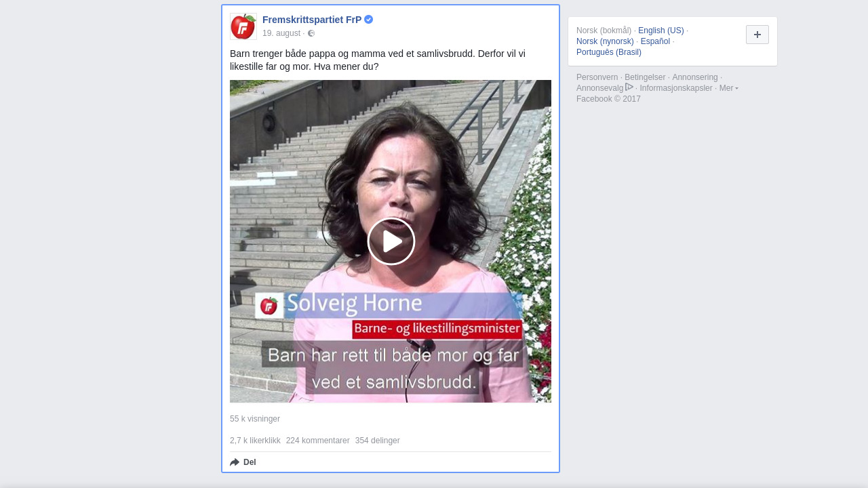The height and width of the screenshot is (488, 868).
Task: Click the plus button to add language
Action: (757, 35)
